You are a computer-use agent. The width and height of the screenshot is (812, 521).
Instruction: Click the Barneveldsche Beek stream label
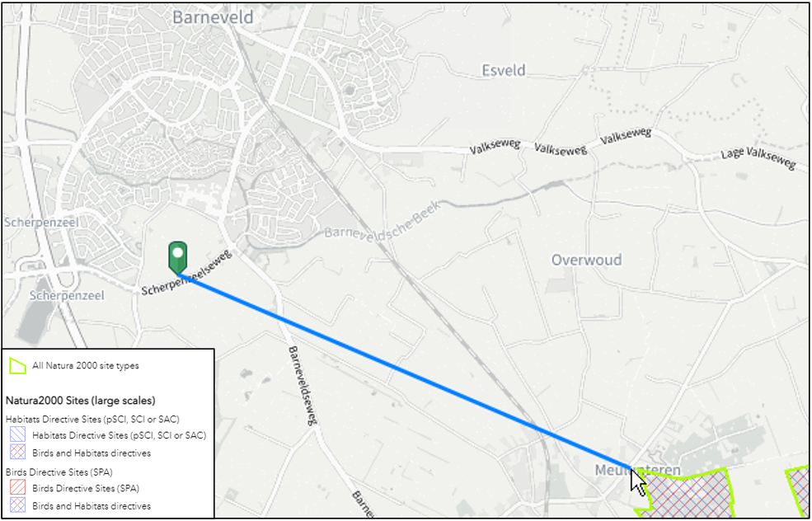click(383, 219)
